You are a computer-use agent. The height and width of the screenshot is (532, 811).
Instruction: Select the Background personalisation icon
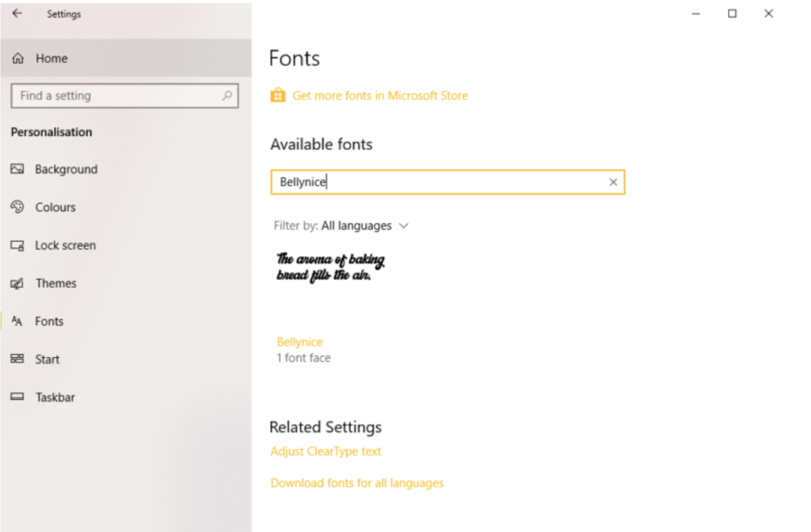(x=17, y=169)
